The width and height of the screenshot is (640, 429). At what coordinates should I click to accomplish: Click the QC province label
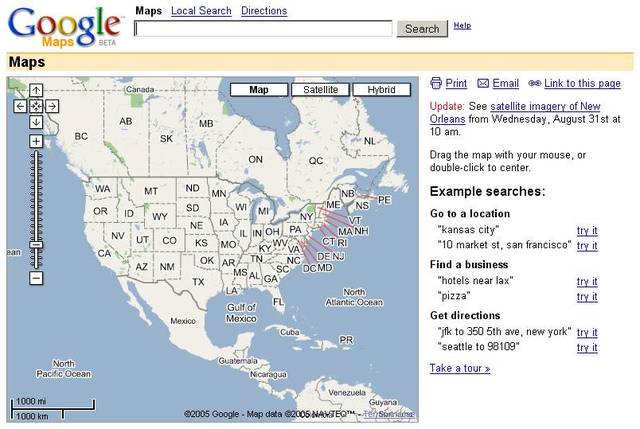point(316,161)
